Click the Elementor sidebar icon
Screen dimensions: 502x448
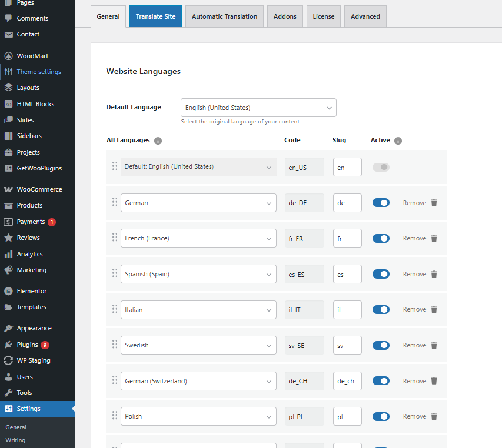point(7,290)
